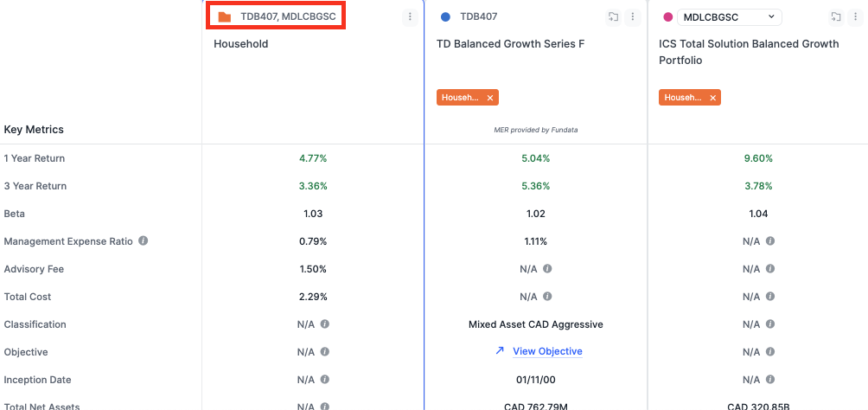868x410 pixels.
Task: Open the TDB407 column three-dot menu
Action: click(632, 17)
